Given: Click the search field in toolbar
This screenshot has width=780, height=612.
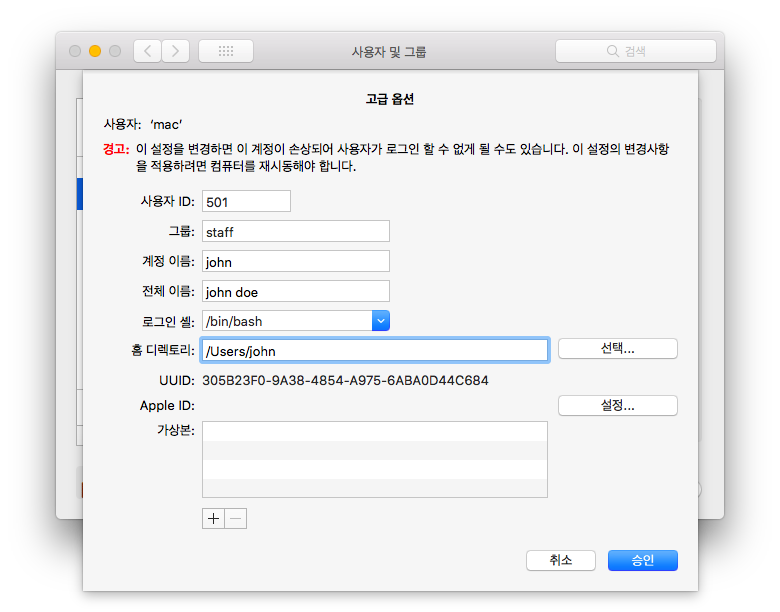Looking at the screenshot, I should tap(635, 51).
